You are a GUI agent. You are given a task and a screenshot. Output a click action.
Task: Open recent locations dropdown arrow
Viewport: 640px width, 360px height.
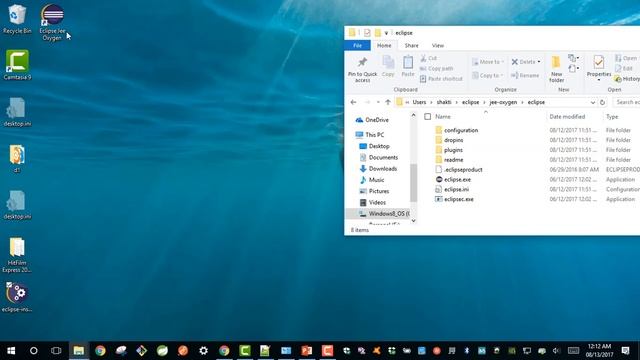point(378,102)
